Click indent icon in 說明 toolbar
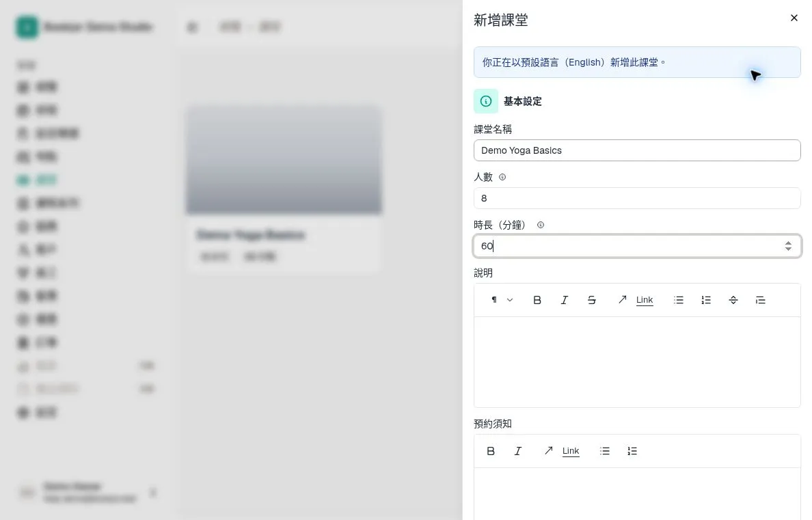Image resolution: width=812 pixels, height=520 pixels. coord(760,300)
